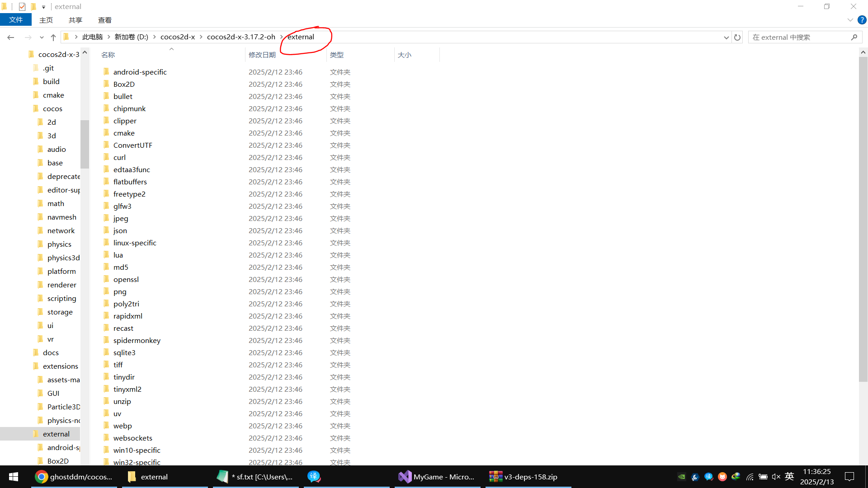Screen dimensions: 868x488
Task: Toggle the muted volume tray icon
Action: [x=776, y=477]
